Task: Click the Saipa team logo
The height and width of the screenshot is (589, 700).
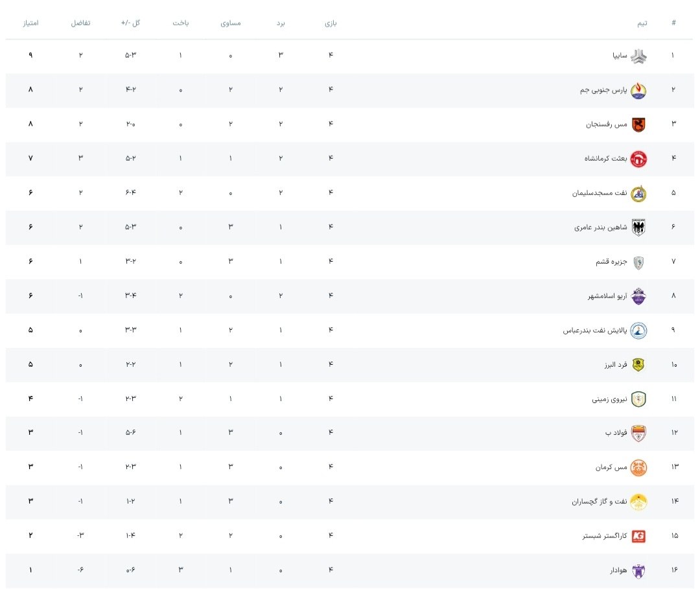Action: tap(638, 56)
